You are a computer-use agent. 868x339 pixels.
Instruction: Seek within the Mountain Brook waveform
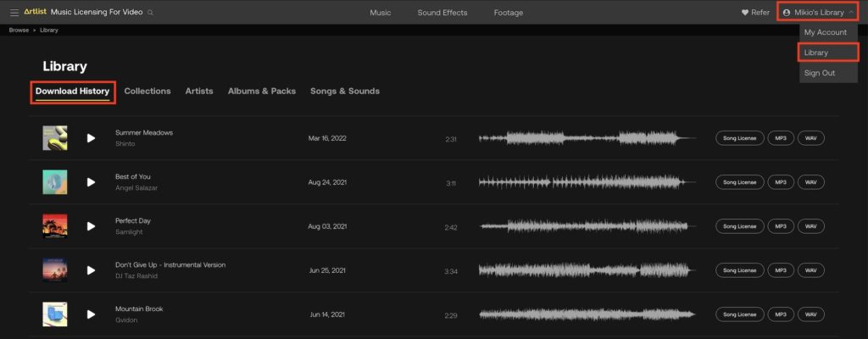[x=585, y=314]
